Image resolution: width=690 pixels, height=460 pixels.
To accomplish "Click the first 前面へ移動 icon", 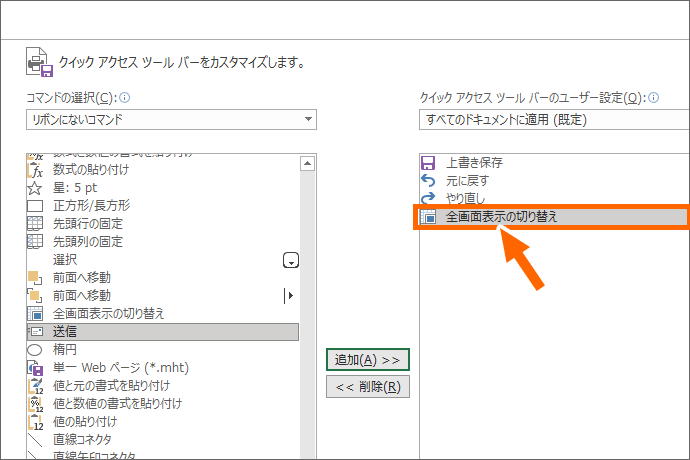I will click(35, 278).
